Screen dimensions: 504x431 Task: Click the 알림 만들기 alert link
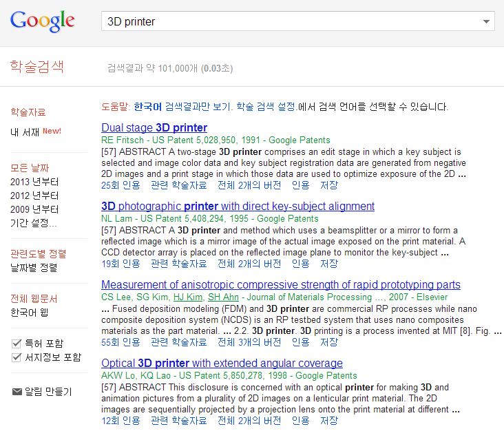point(48,392)
